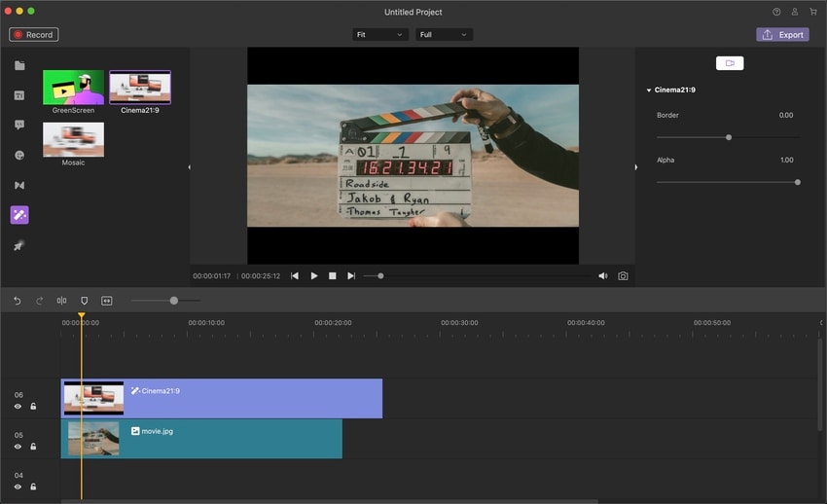Click the orange playhead marker
Image resolution: width=827 pixels, height=504 pixels.
point(81,315)
